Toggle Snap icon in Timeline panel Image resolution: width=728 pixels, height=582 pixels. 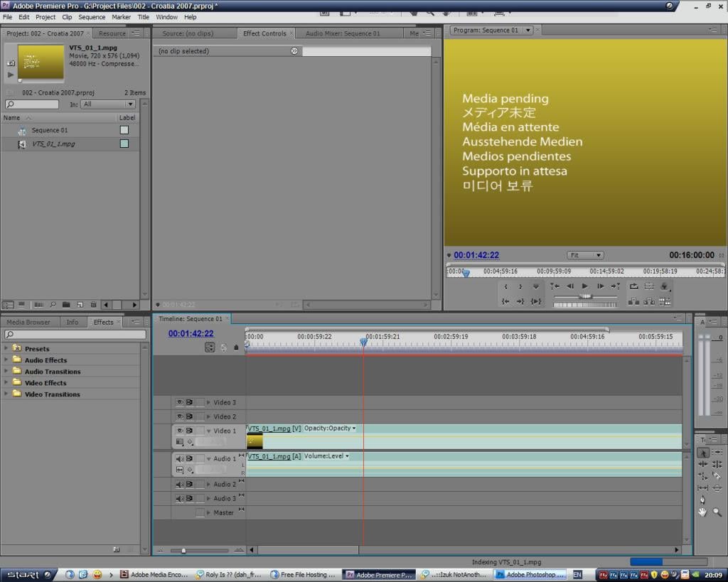coord(210,347)
